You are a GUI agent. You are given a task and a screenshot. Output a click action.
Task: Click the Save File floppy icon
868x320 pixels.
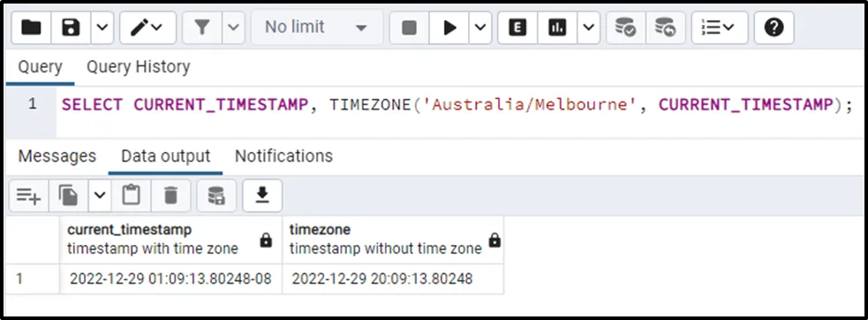point(71,27)
